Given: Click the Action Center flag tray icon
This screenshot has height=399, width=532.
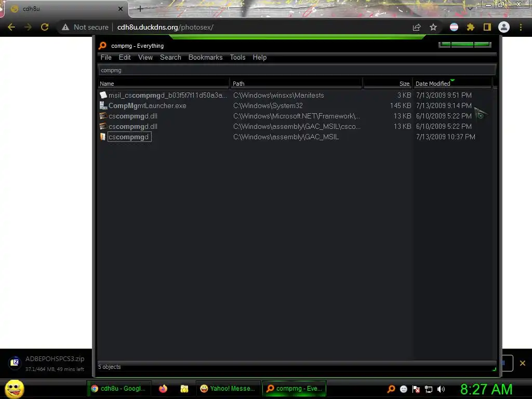Looking at the screenshot, I should click(416, 389).
